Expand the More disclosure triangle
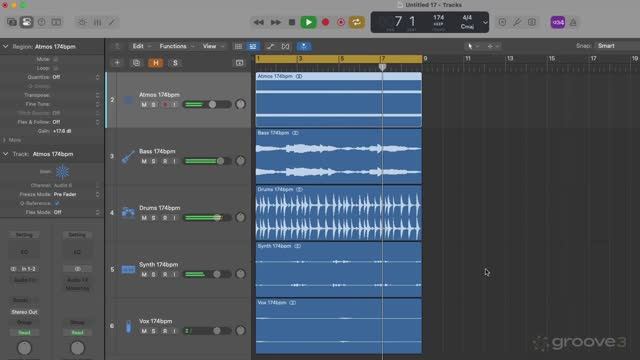The height and width of the screenshot is (360, 640). 4,140
